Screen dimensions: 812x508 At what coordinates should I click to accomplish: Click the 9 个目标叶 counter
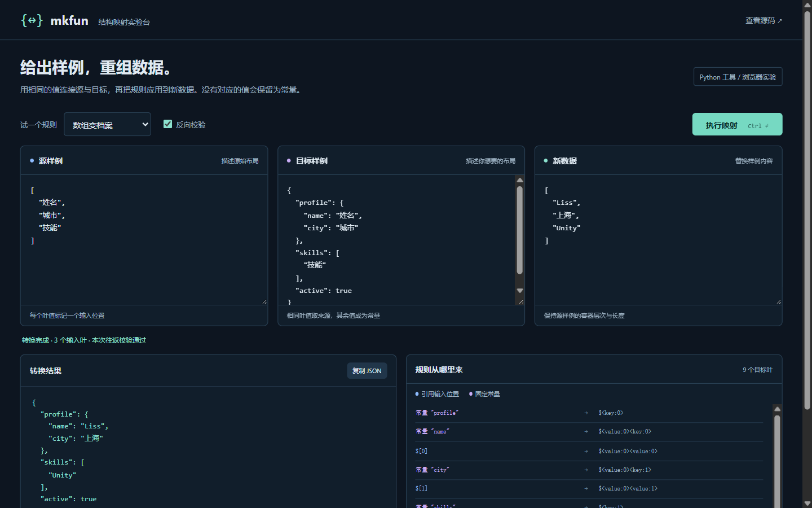pos(757,370)
